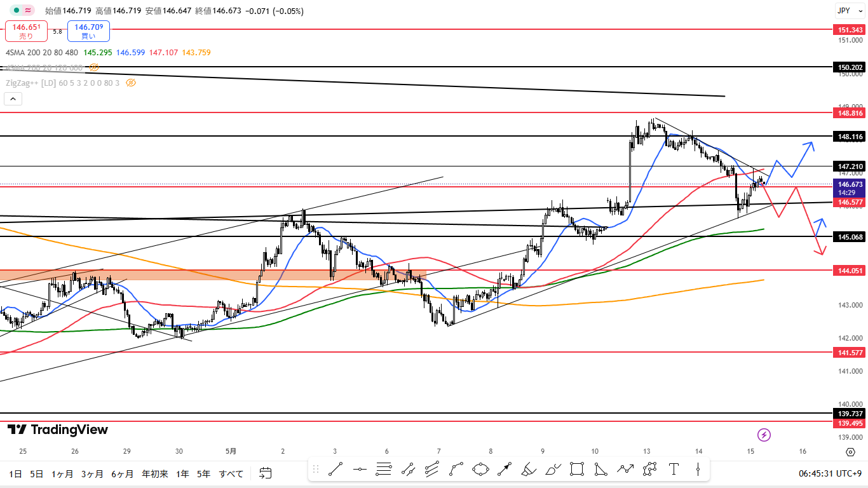Switch to the 3ヶ月 time range
868x488 pixels.
pos(92,474)
